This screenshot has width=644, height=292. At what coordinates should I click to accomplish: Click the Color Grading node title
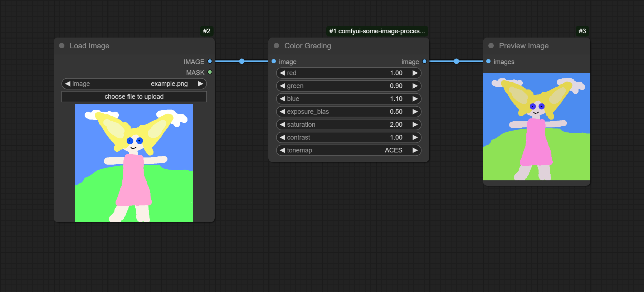[x=308, y=46]
